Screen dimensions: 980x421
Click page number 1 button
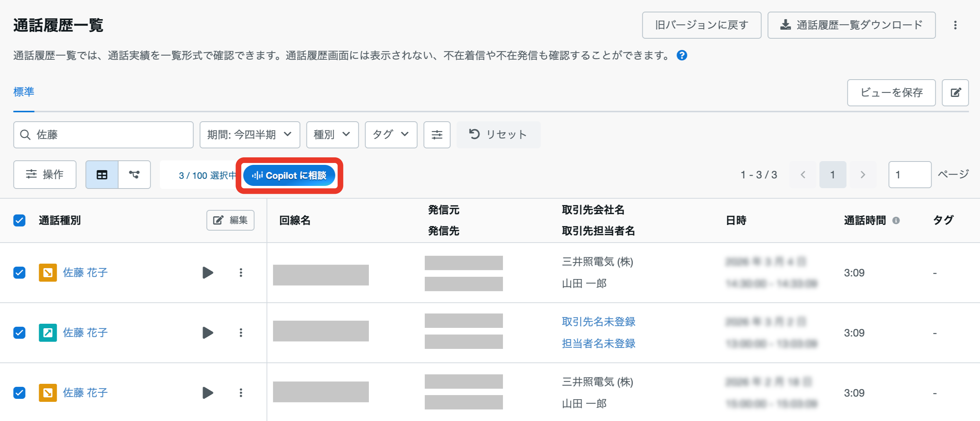833,175
